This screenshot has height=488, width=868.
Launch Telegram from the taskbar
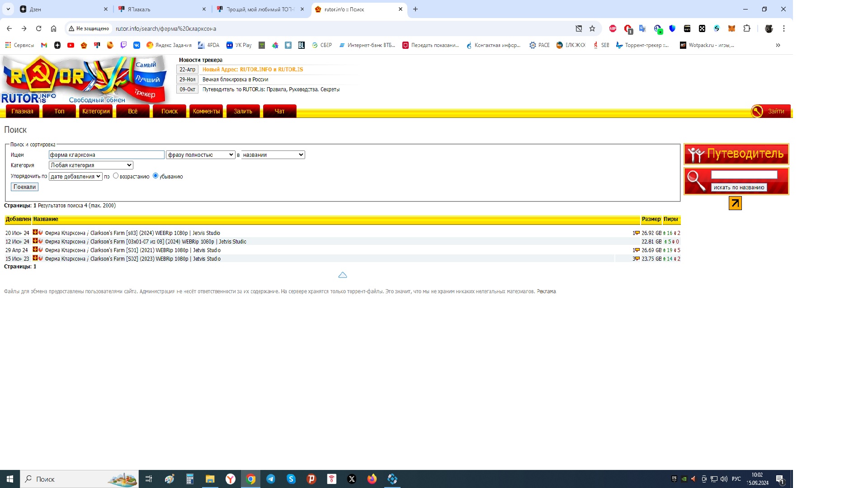(271, 479)
